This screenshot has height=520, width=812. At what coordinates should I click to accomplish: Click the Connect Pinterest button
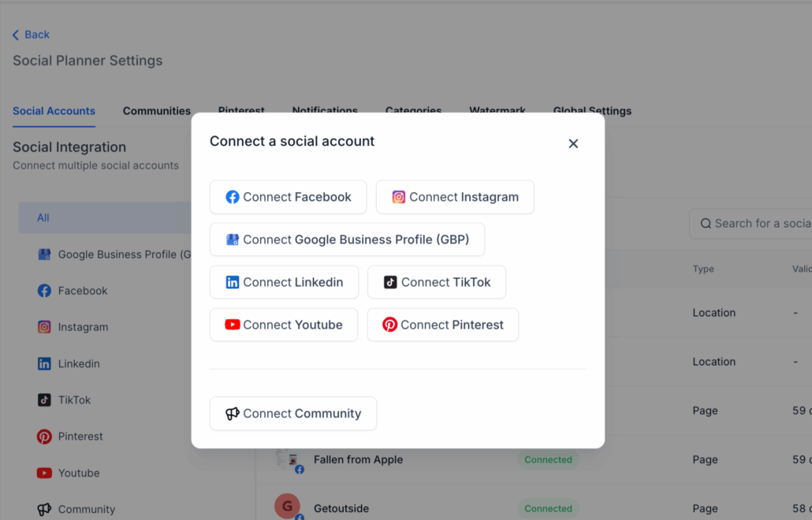click(443, 325)
